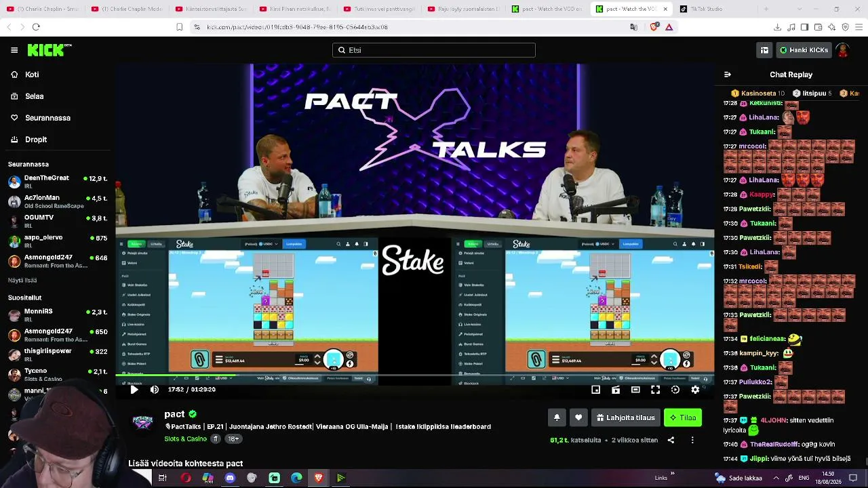Open Brave Wallet icon
The width and height of the screenshot is (868, 488).
click(x=818, y=27)
